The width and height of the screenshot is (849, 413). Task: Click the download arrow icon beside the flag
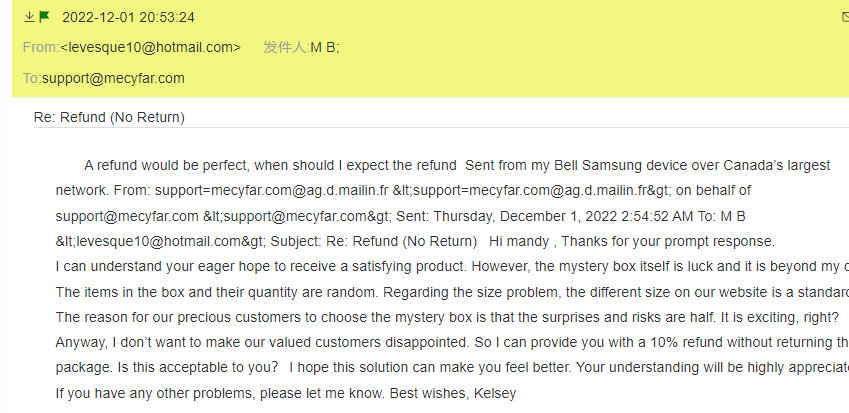click(x=29, y=17)
